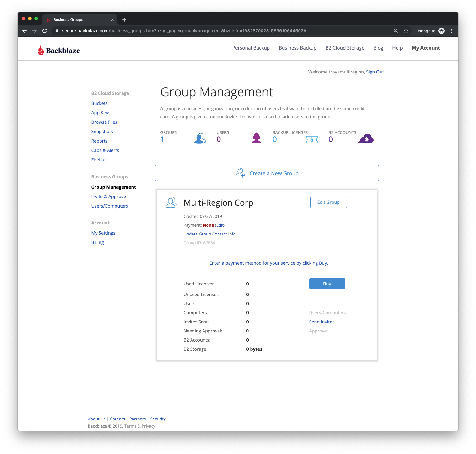Click the padlock site info icon
The height and width of the screenshot is (454, 476).
pos(57,31)
